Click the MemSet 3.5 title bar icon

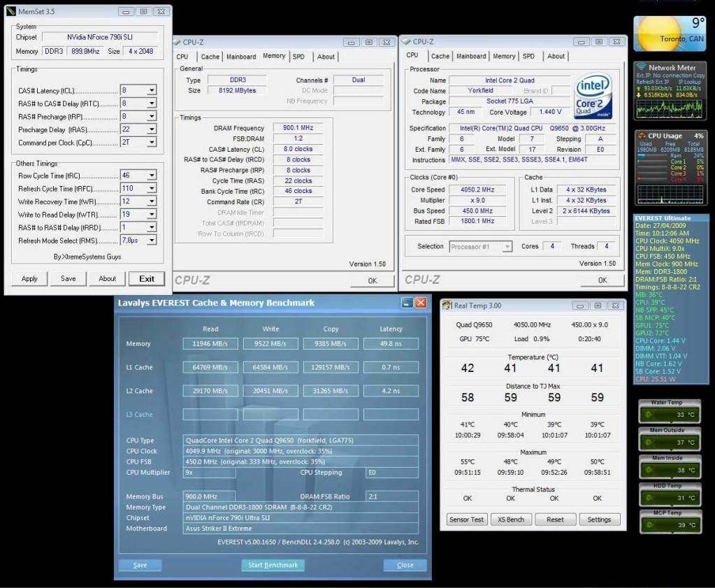coord(11,11)
